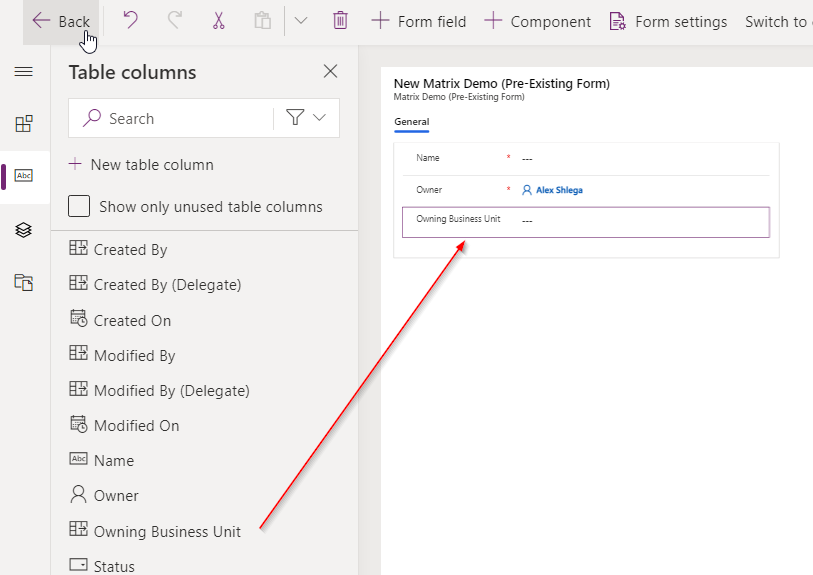Undo the last form change
813x575 pixels.
click(x=130, y=21)
